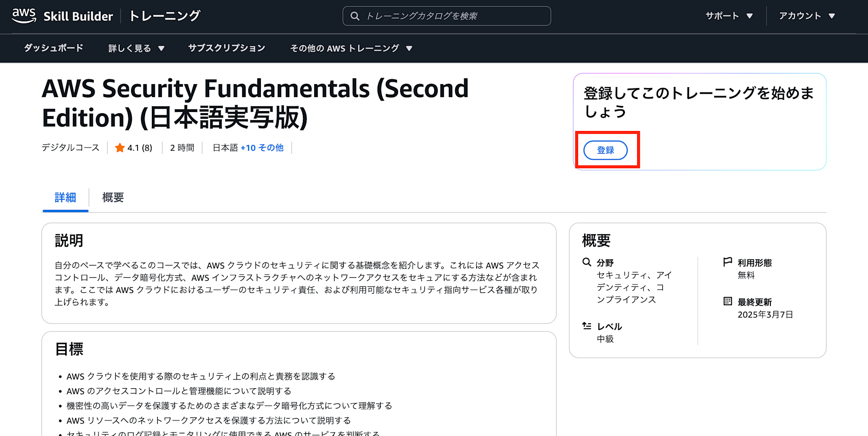Click the 登録してこのトレーニングを始めましょう heading

(x=699, y=102)
